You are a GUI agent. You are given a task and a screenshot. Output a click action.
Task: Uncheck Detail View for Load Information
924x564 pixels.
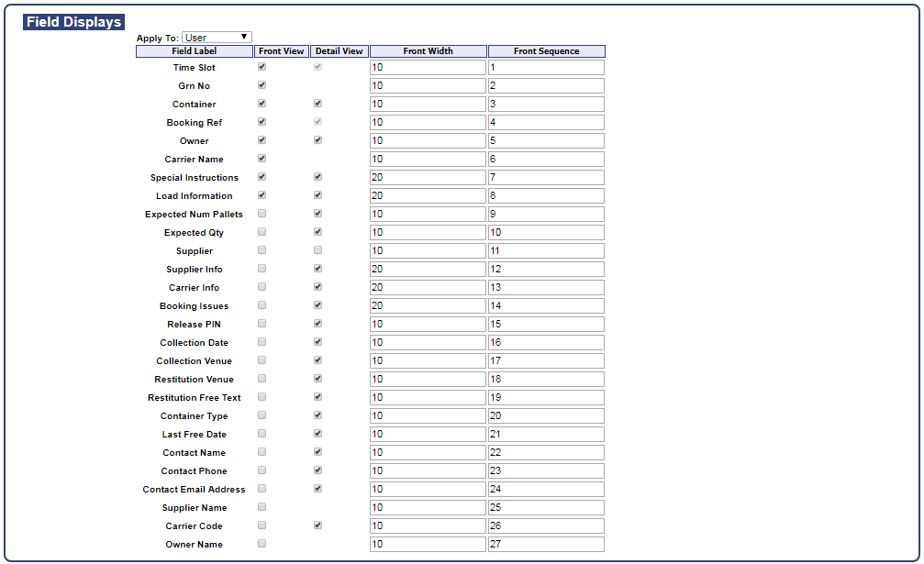click(317, 194)
